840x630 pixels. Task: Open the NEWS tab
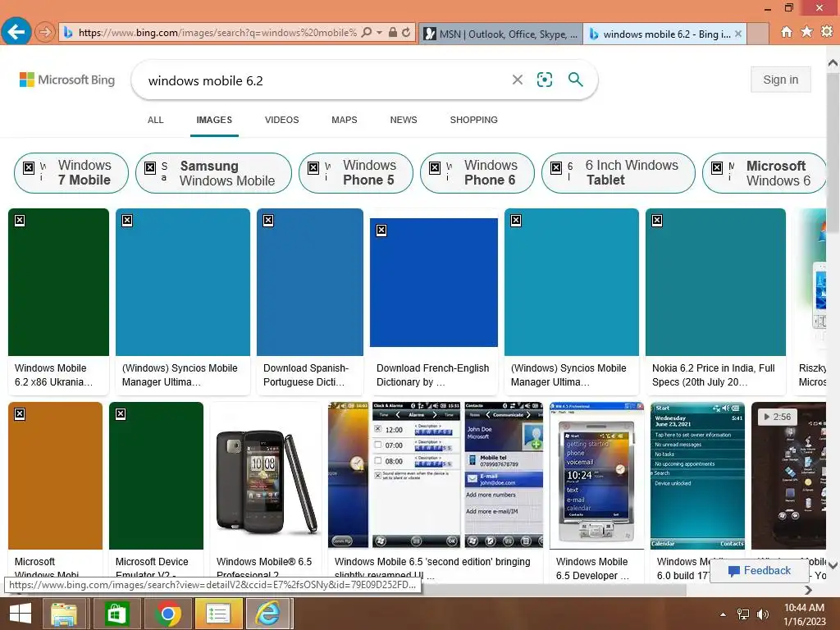(404, 120)
